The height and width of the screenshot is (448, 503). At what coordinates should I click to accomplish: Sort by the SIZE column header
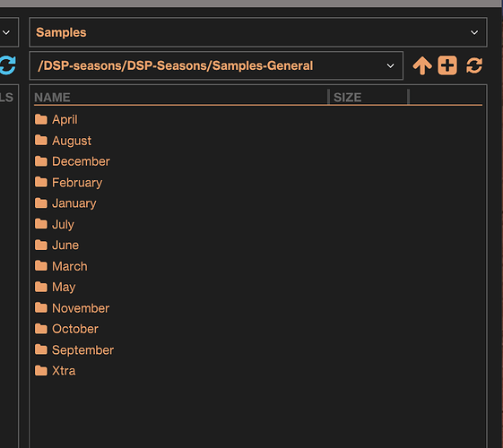pyautogui.click(x=347, y=98)
